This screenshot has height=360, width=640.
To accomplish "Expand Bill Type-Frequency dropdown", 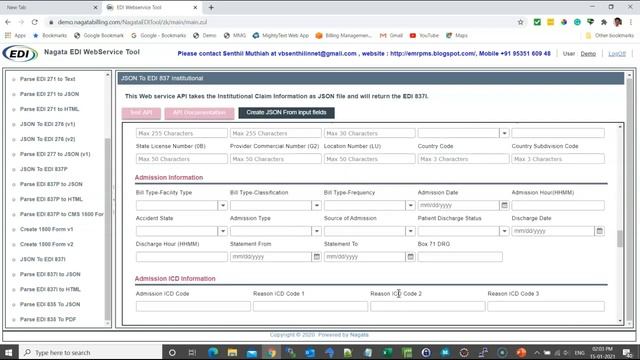I will tap(410, 205).
